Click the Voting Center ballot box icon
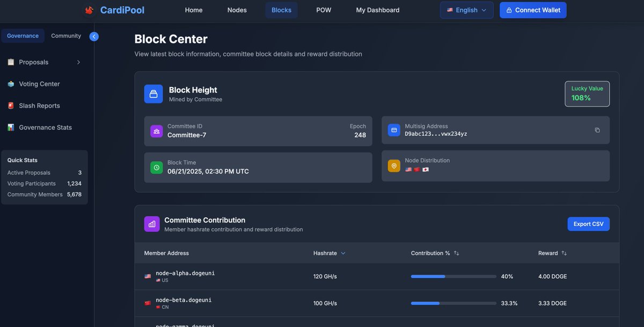 (11, 84)
